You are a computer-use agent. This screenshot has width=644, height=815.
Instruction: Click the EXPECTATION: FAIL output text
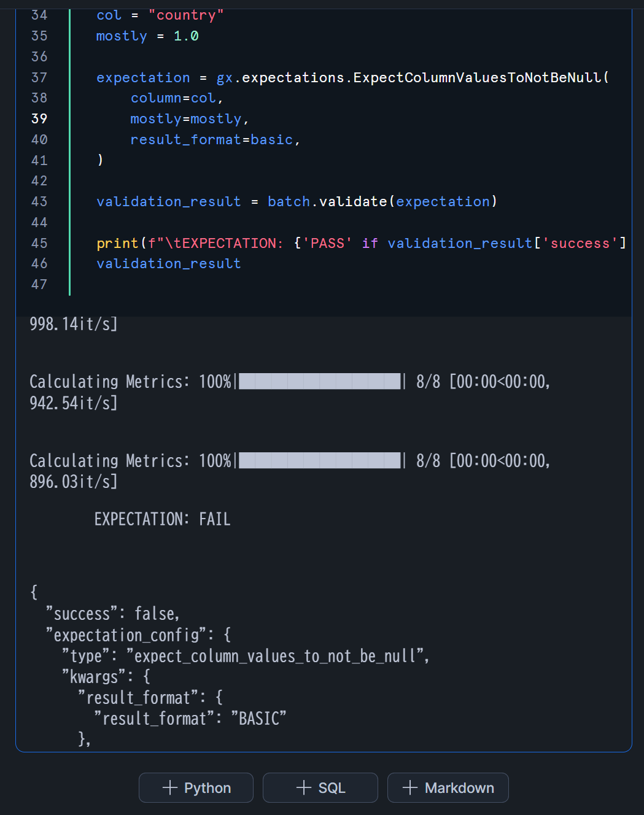tap(162, 519)
